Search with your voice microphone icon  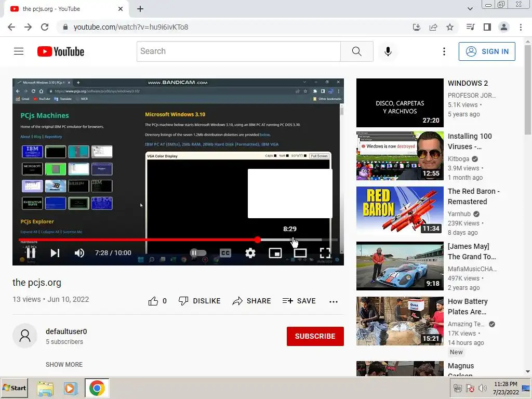(x=388, y=51)
